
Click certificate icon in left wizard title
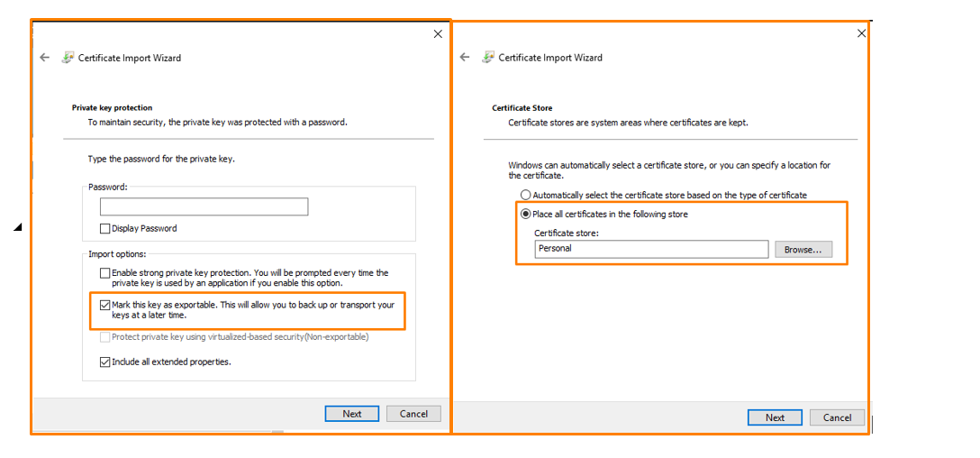click(x=68, y=58)
